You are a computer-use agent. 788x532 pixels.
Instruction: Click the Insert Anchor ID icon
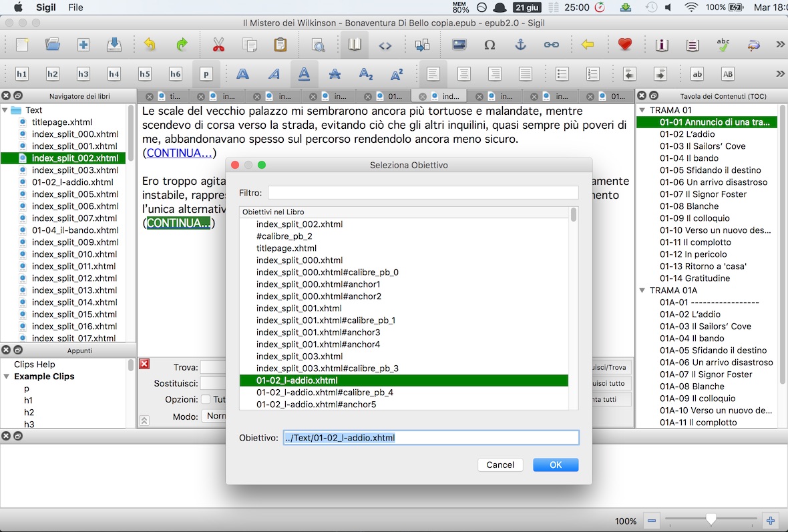(520, 45)
